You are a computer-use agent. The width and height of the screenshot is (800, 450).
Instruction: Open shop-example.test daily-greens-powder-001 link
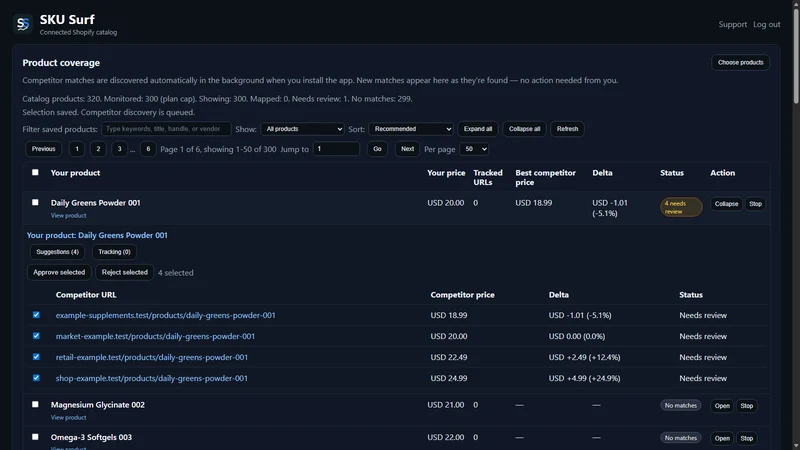click(x=152, y=378)
